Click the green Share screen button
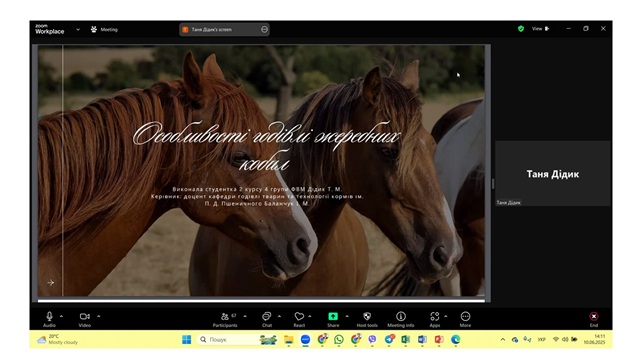The height and width of the screenshot is (360, 640). coord(333,319)
